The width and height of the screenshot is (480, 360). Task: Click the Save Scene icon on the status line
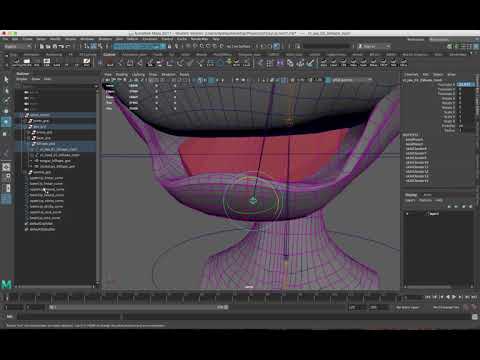55,46
